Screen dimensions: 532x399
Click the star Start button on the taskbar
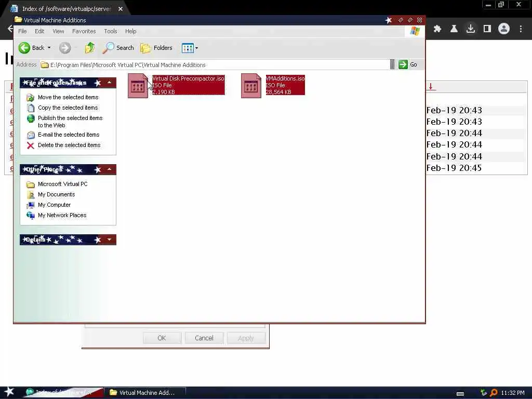coord(9,392)
